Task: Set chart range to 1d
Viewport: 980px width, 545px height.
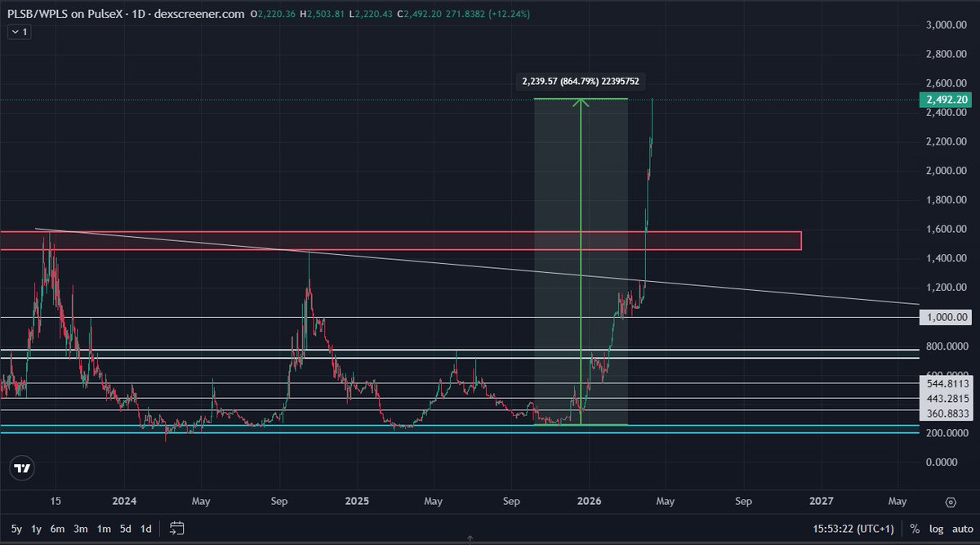Action: [146, 529]
